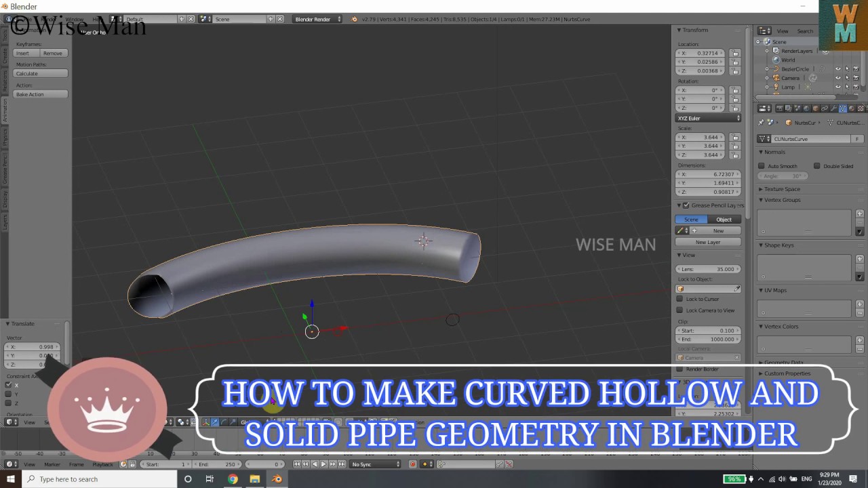868x488 pixels.
Task: Open the XYZ Euler rotation mode dropdown
Action: click(x=709, y=118)
